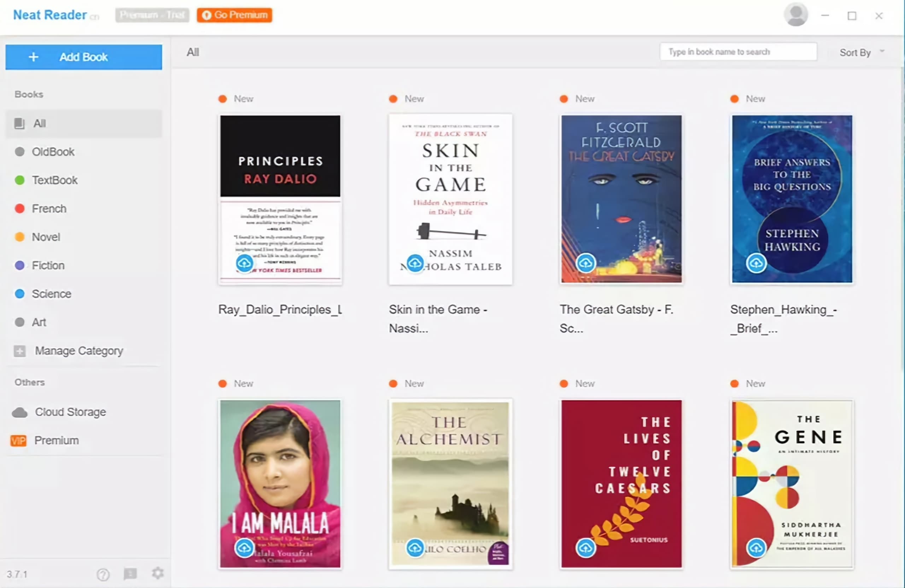Click the Go Premium upgrade icon
The image size is (905, 588).
pos(206,15)
